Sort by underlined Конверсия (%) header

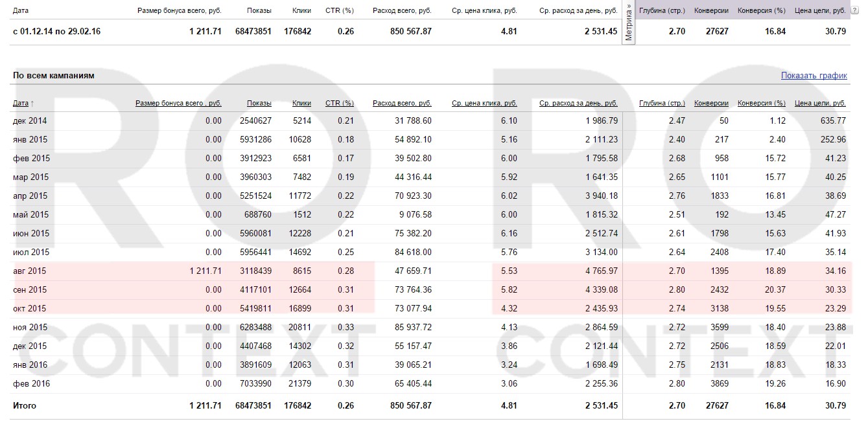point(762,103)
